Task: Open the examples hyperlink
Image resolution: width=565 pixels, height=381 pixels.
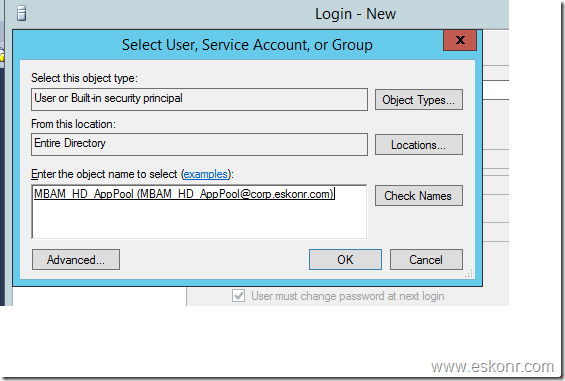Action: 206,174
